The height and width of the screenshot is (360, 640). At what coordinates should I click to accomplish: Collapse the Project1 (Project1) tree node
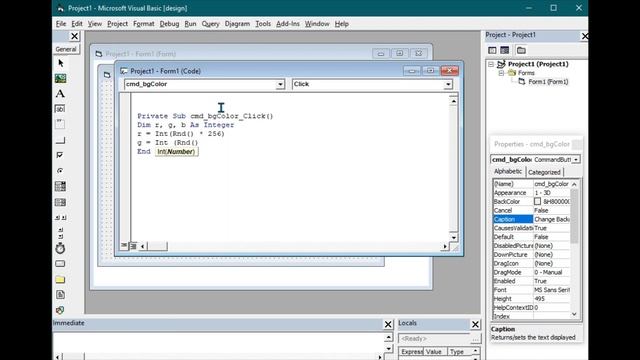(491, 64)
